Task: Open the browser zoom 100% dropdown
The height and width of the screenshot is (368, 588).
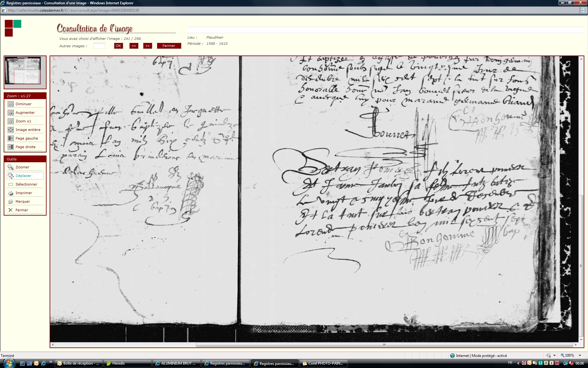Action: (579, 355)
